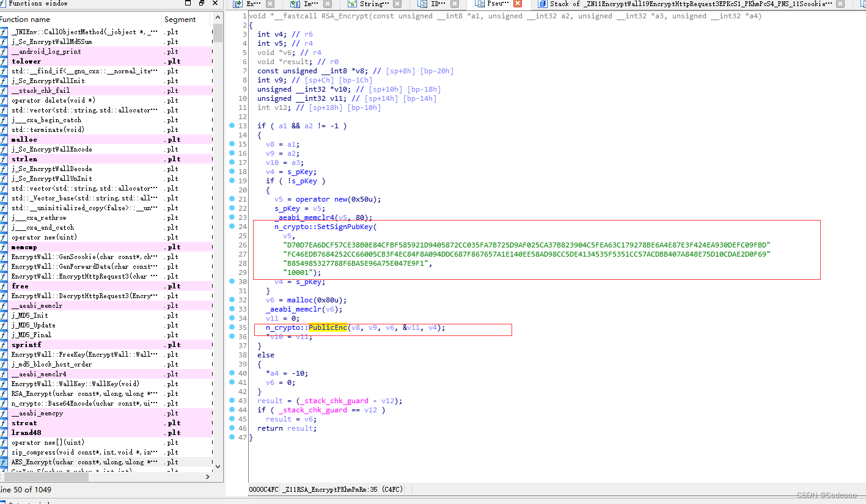The image size is (866, 504).
Task: Click function icon beside free row
Action: pyautogui.click(x=4, y=286)
